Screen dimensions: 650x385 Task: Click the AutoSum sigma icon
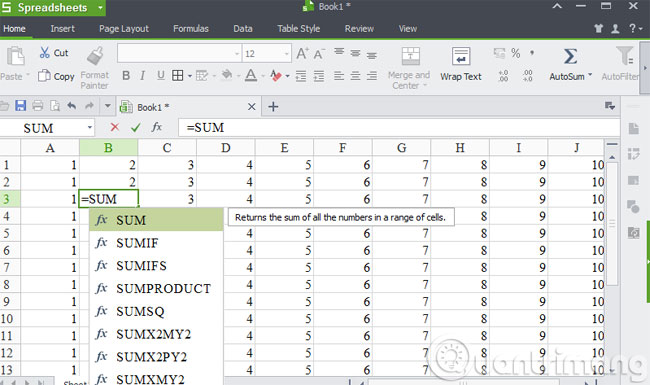point(570,56)
